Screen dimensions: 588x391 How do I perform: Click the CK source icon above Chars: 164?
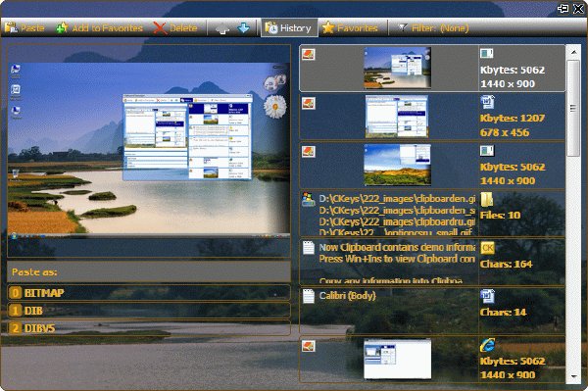point(487,248)
